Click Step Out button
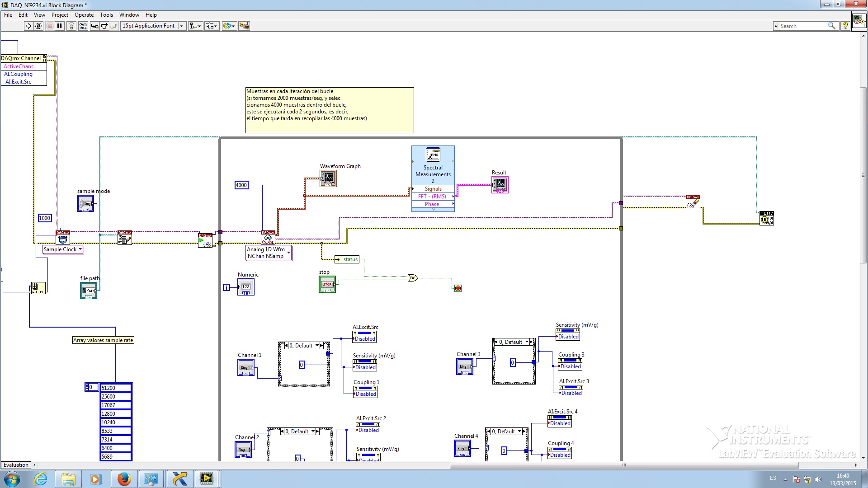 (113, 26)
